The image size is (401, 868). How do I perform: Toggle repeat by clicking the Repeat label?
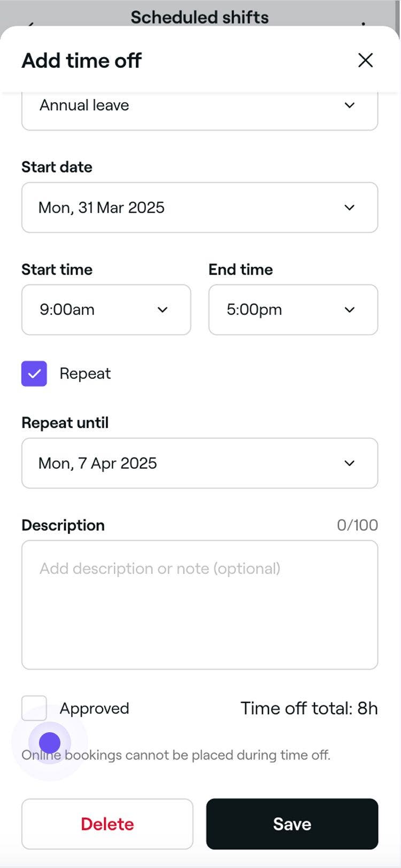(85, 373)
